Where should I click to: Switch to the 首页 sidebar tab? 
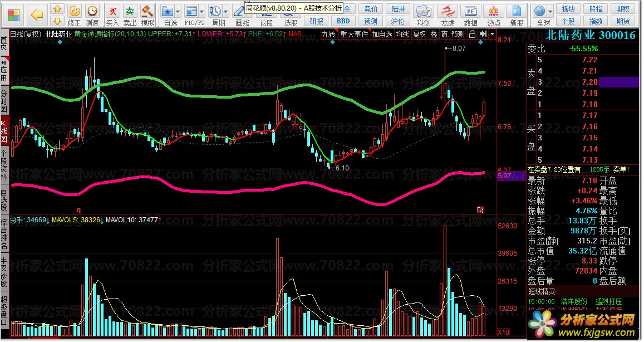[4, 42]
